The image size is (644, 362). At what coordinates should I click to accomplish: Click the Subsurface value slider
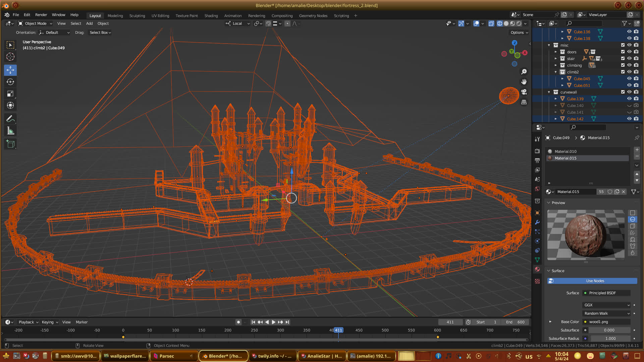pos(609,330)
